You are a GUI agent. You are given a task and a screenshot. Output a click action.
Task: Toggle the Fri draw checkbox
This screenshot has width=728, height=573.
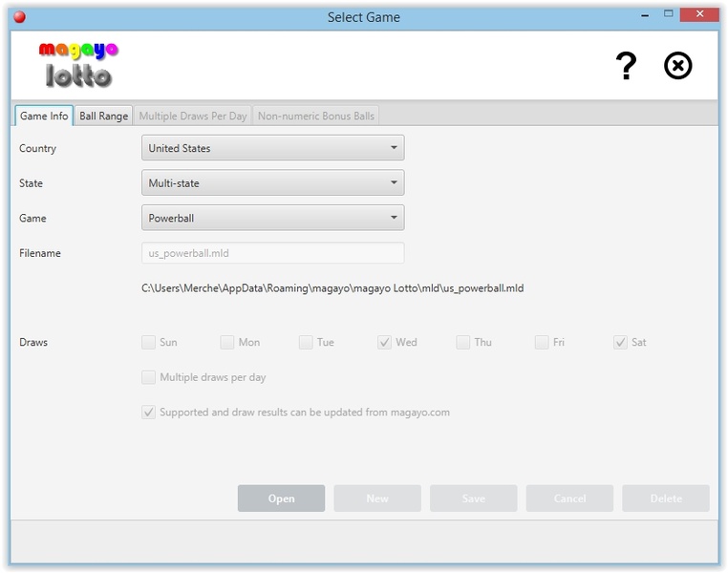point(542,343)
